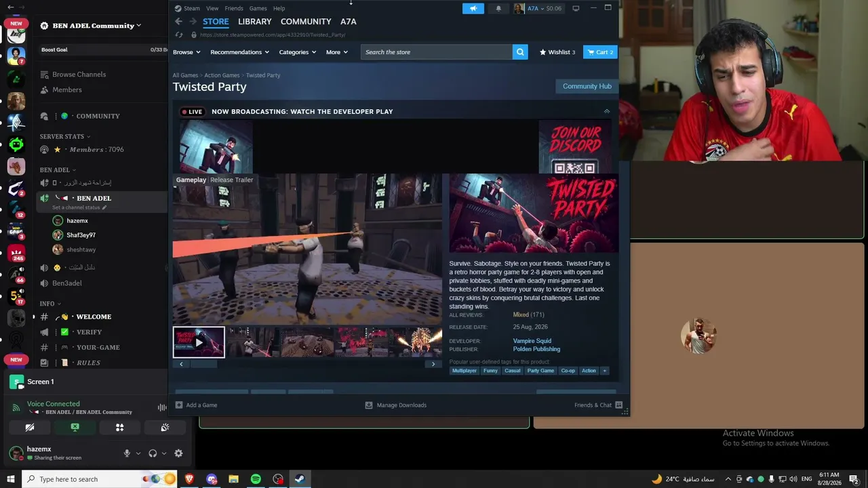Image resolution: width=868 pixels, height=488 pixels.
Task: Show next media thumbnails with right arrow
Action: [x=433, y=364]
